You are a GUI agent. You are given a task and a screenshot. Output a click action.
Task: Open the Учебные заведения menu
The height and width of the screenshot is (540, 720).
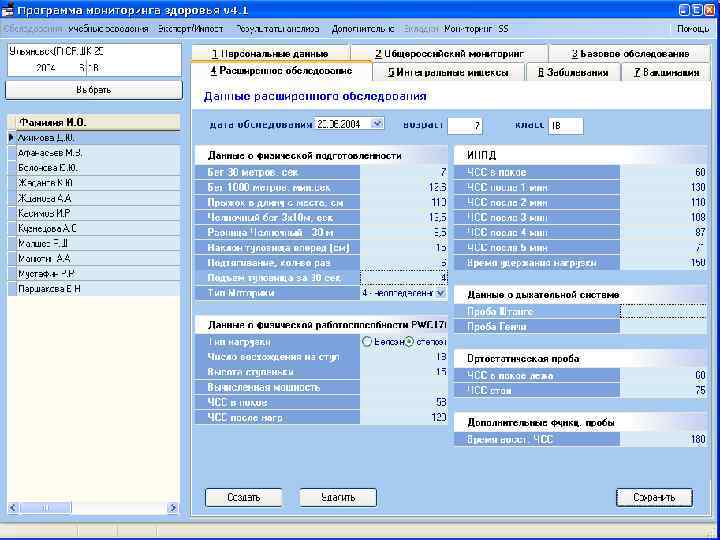pos(109,28)
